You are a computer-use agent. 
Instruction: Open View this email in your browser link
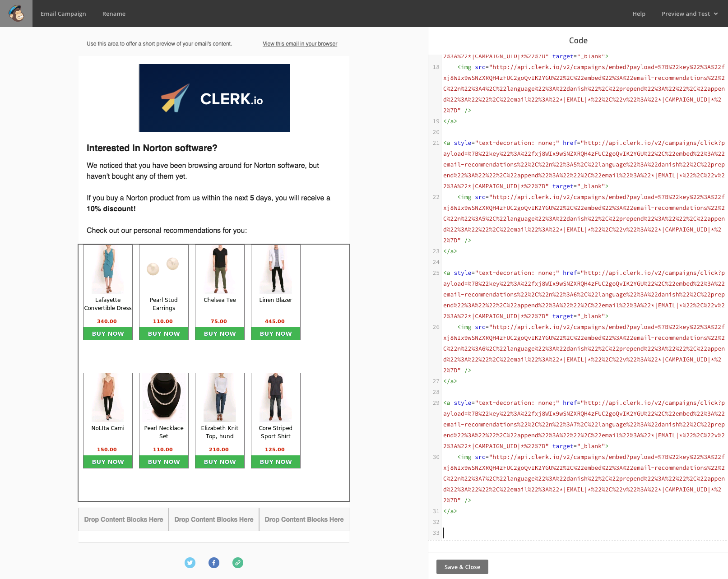click(300, 44)
